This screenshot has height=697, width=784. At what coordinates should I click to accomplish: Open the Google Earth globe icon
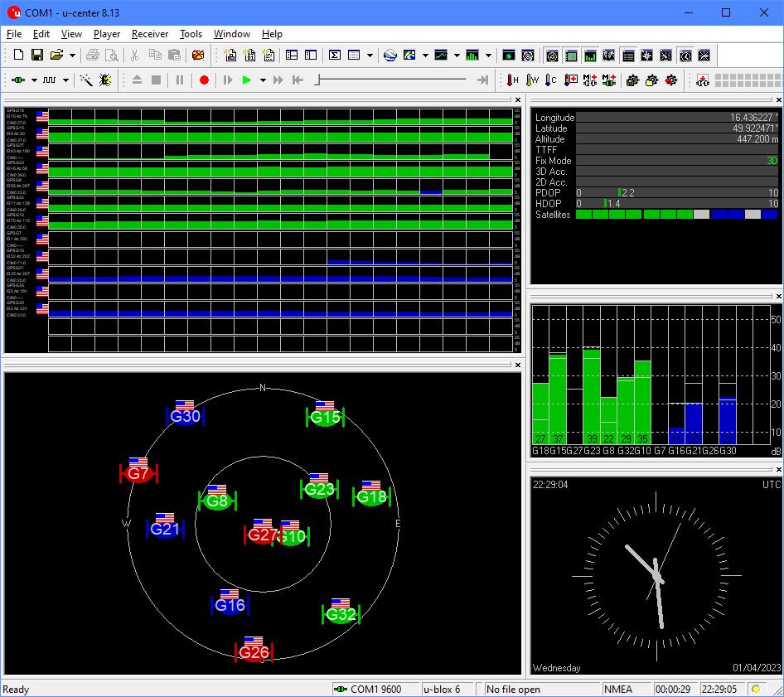point(390,56)
